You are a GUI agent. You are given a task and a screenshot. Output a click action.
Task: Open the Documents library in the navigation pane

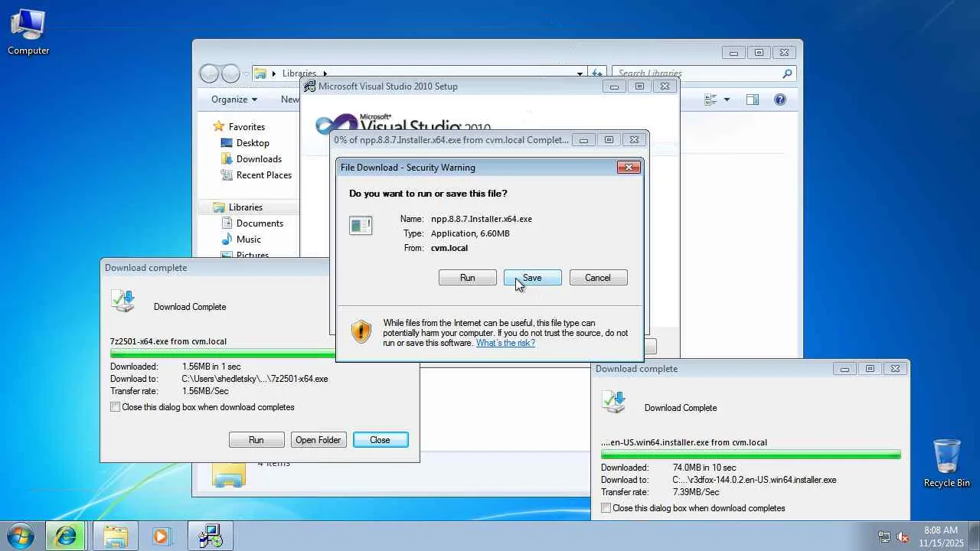click(x=260, y=223)
